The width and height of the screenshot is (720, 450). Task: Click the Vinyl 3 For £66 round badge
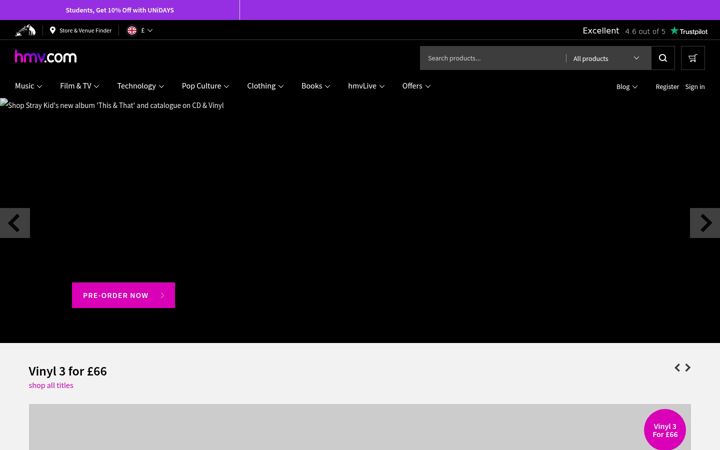point(664,430)
